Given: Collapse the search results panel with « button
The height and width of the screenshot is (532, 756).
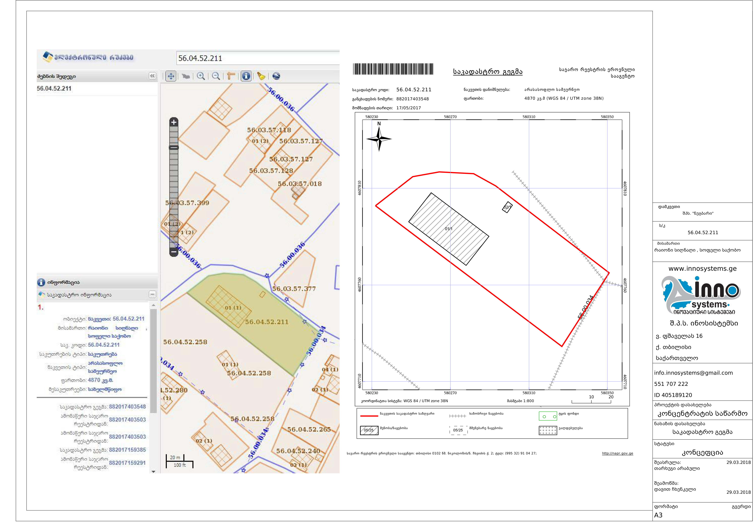Looking at the screenshot, I should 152,76.
